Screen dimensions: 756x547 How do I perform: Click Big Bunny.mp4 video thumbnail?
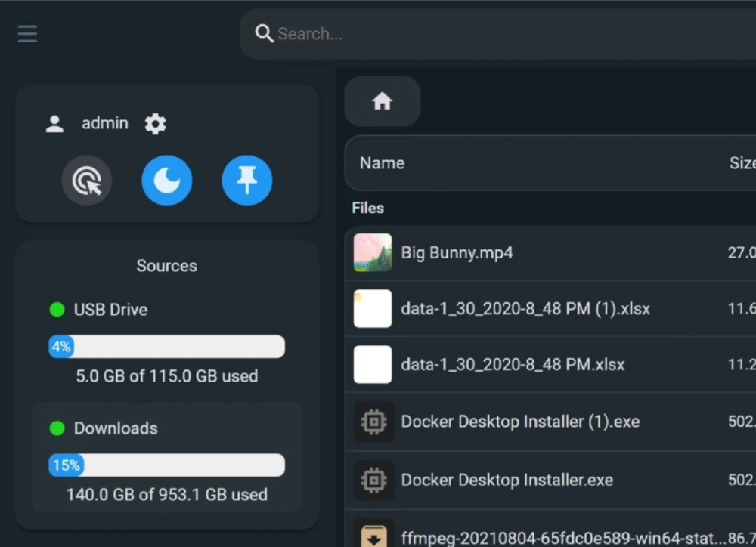(x=373, y=252)
